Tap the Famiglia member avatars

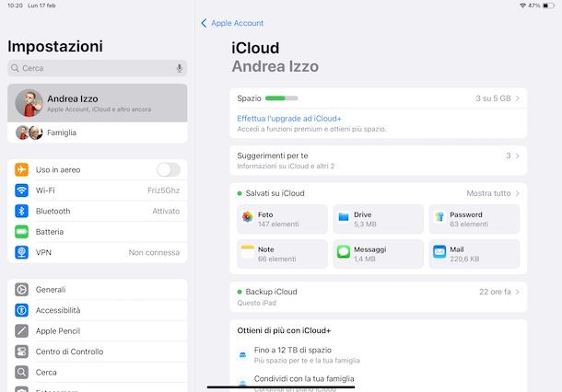(29, 133)
